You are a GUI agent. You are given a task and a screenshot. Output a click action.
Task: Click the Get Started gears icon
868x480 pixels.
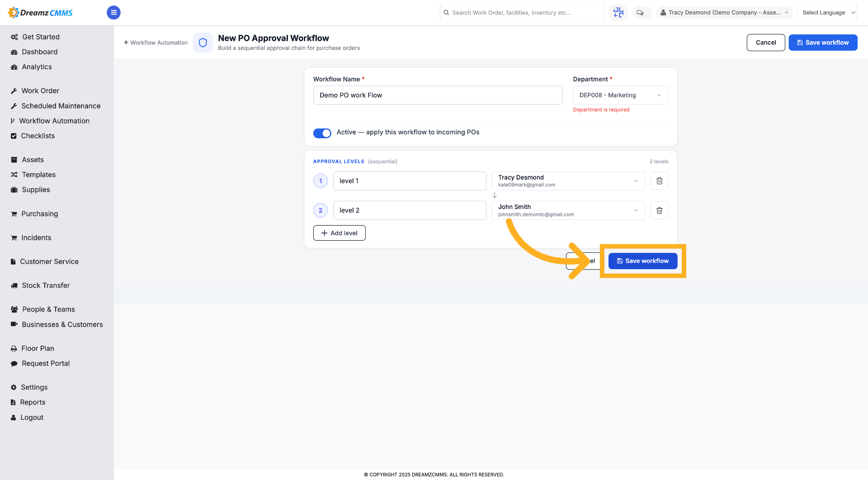[x=14, y=37]
